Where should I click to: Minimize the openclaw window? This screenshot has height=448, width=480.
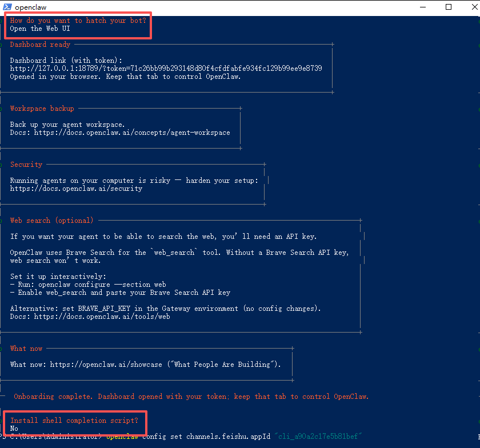(423, 7)
